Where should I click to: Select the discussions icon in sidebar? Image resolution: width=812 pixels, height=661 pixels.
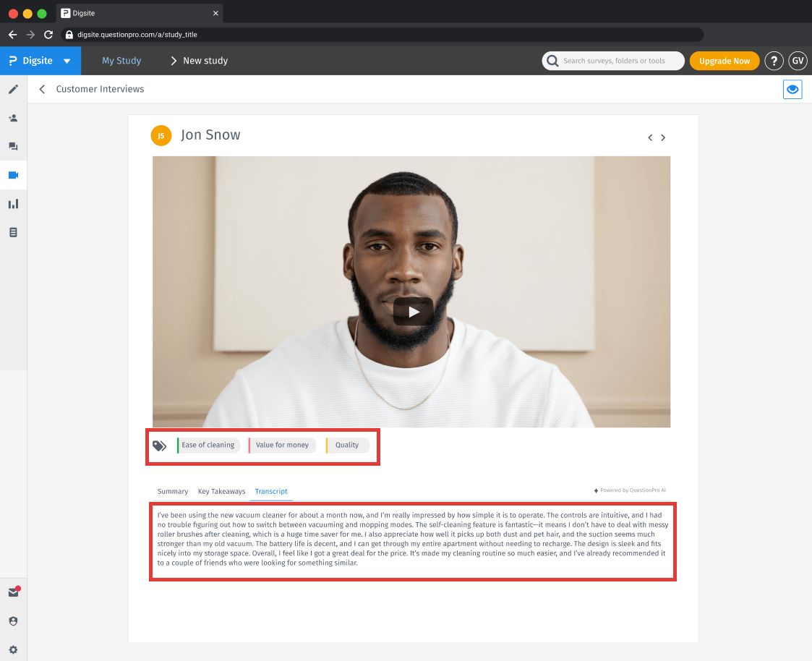coord(12,146)
